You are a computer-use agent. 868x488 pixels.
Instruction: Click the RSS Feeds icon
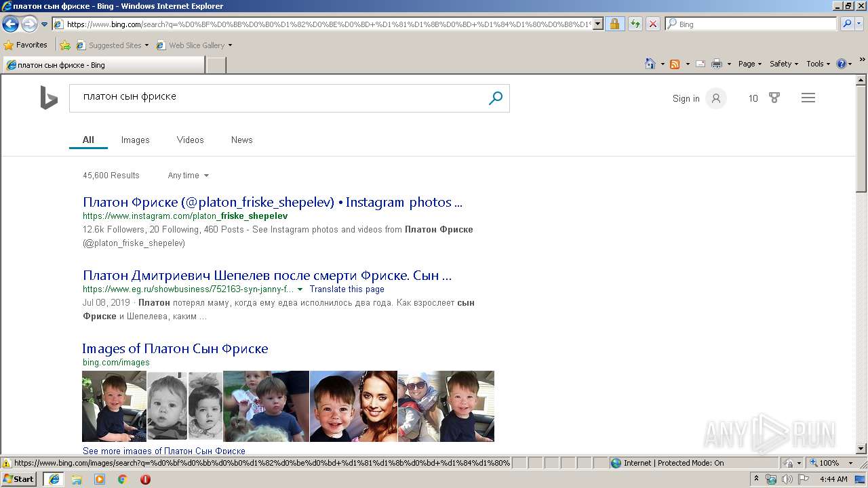(675, 64)
